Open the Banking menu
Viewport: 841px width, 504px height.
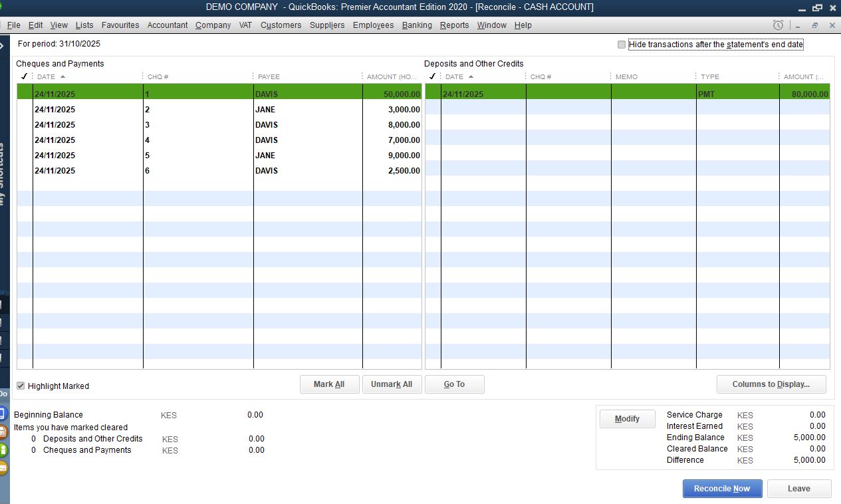[417, 25]
